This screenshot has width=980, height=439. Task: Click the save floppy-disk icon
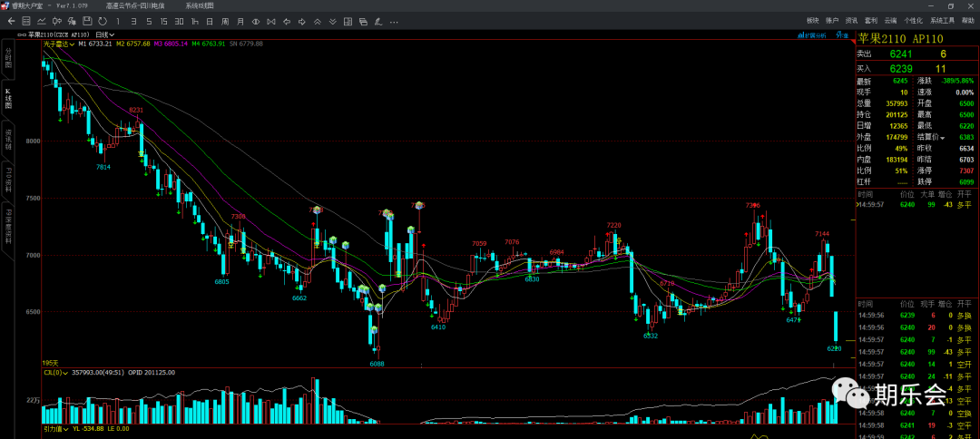[87, 21]
